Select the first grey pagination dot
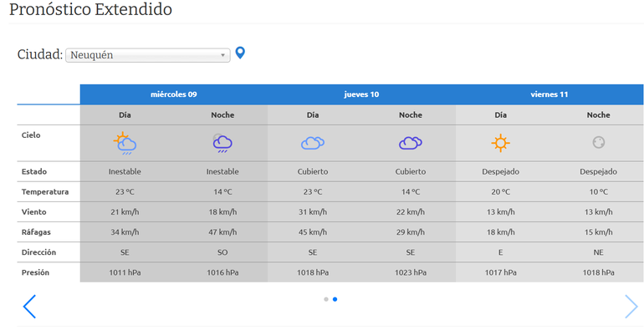 pos(326,299)
